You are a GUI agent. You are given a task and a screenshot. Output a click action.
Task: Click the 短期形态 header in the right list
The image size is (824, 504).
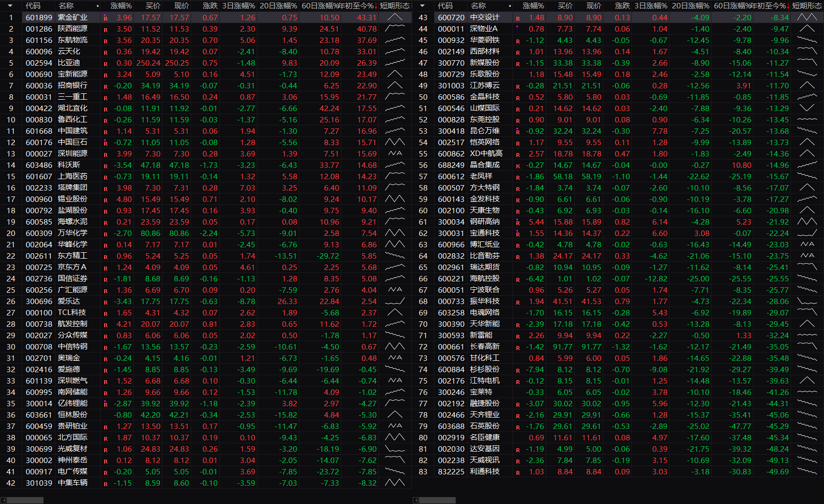click(x=807, y=6)
